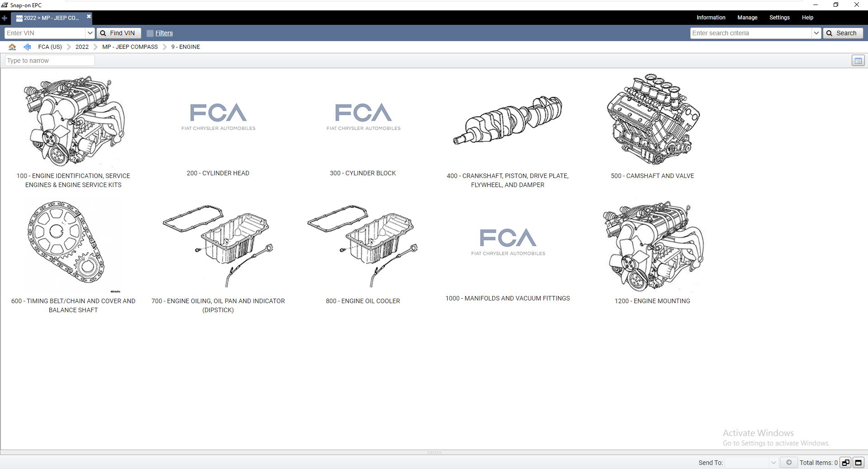
Task: Open the Information menu
Action: [x=711, y=18]
